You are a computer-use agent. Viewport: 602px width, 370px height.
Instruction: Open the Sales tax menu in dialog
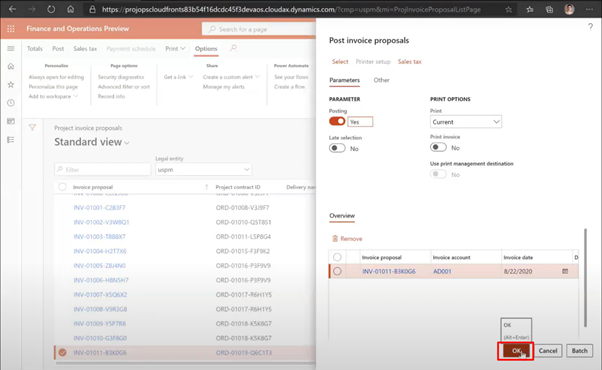pos(409,61)
